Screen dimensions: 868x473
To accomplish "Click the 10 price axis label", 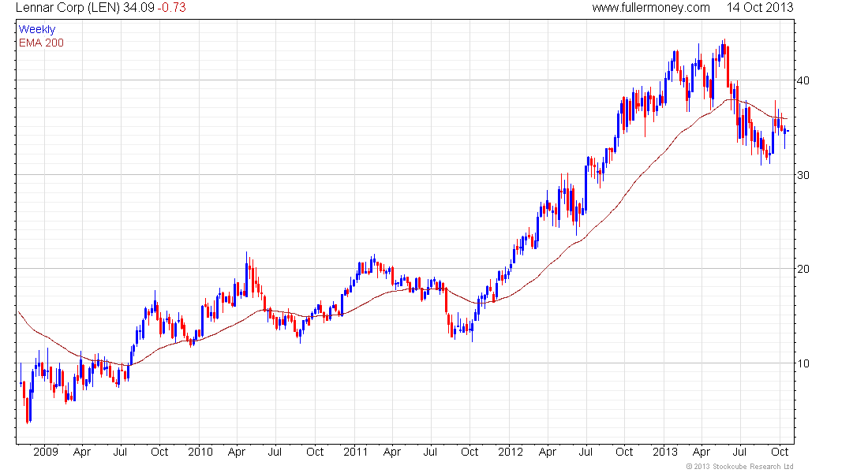I will pos(803,364).
